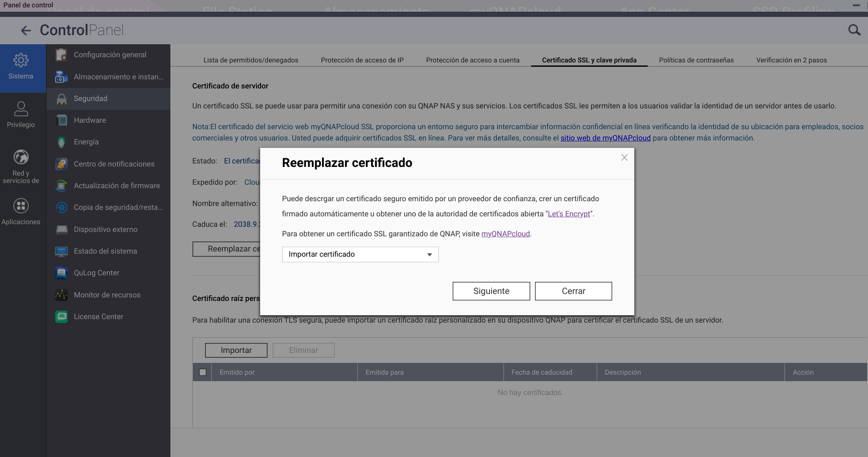Open the QuLog Center icon
868x457 pixels.
[x=62, y=273]
